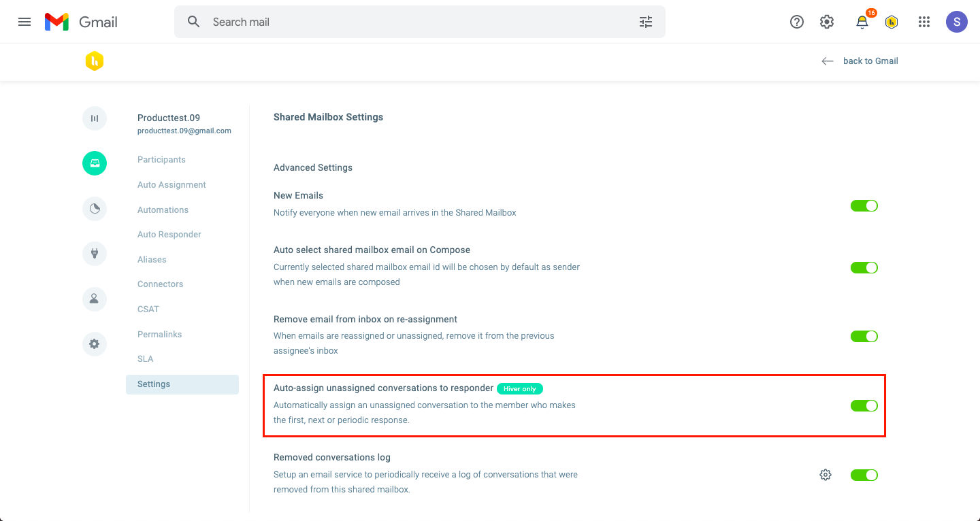The image size is (980, 521).
Task: Toggle Auto select shared mailbox email switch
Action: point(864,267)
